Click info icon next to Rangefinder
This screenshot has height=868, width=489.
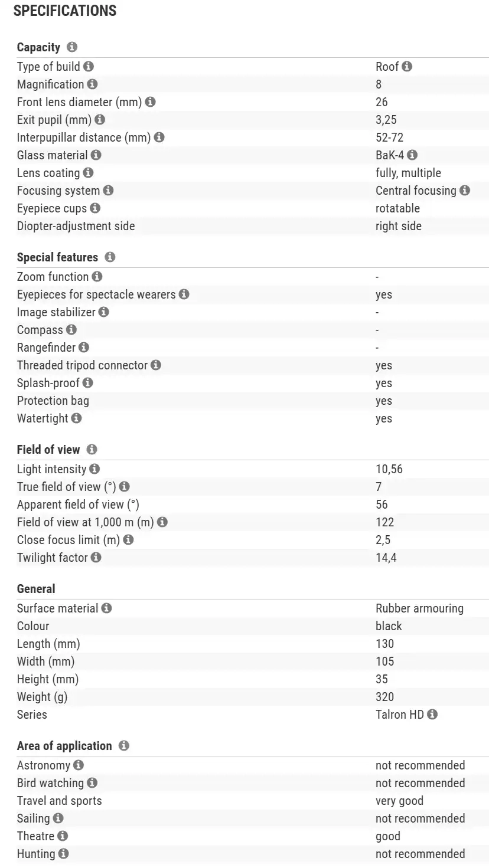(84, 348)
